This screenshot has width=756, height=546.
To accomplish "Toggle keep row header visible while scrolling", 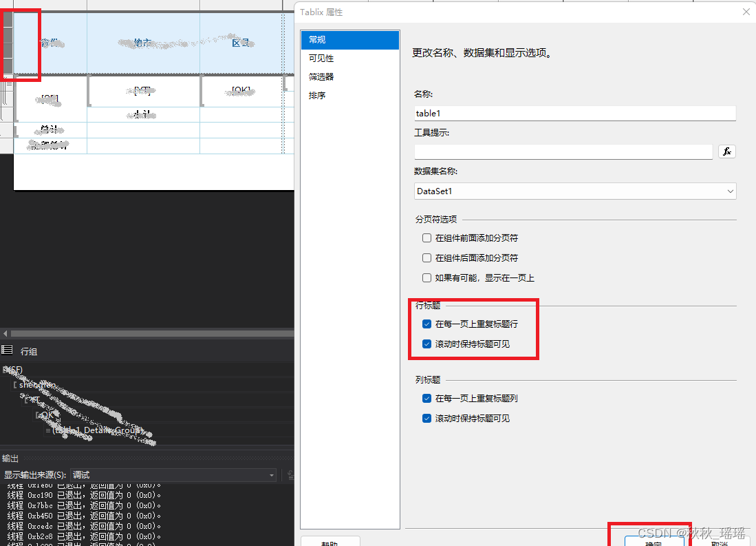I will tap(426, 344).
